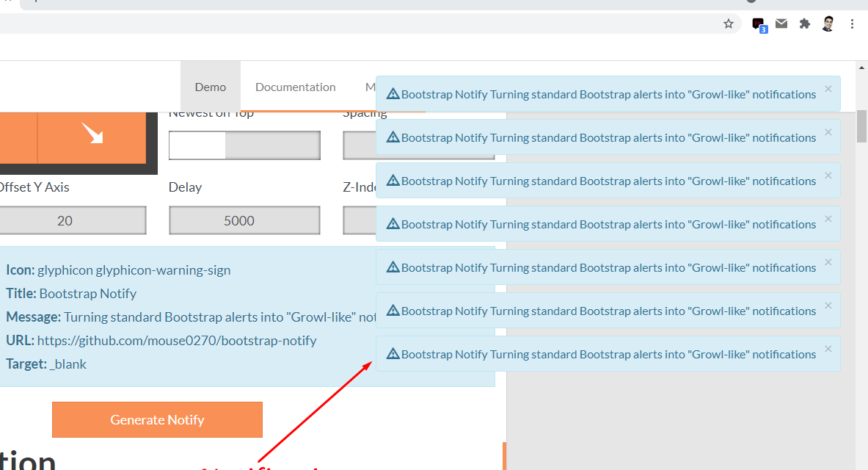Open the Chrome three-dot menu
This screenshot has width=868, height=470.
pyautogui.click(x=852, y=23)
